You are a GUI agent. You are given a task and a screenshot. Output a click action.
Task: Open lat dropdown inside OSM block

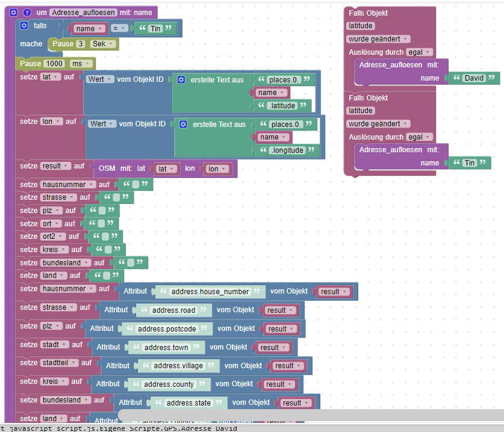pyautogui.click(x=166, y=169)
